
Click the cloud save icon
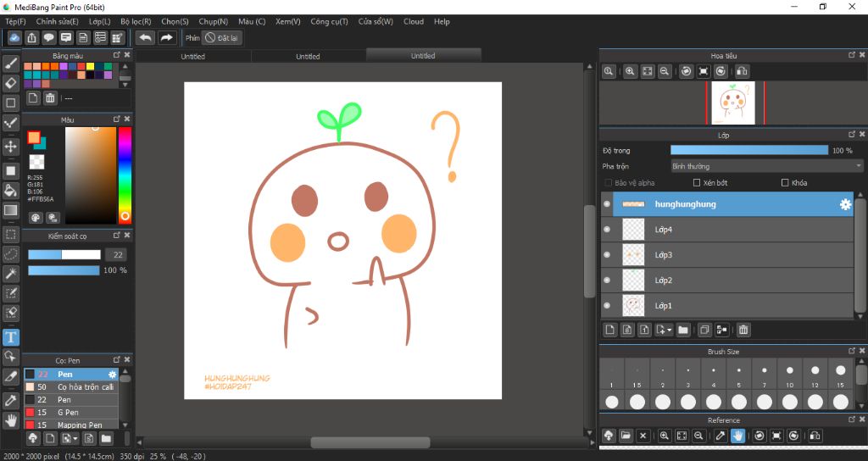pyautogui.click(x=14, y=37)
